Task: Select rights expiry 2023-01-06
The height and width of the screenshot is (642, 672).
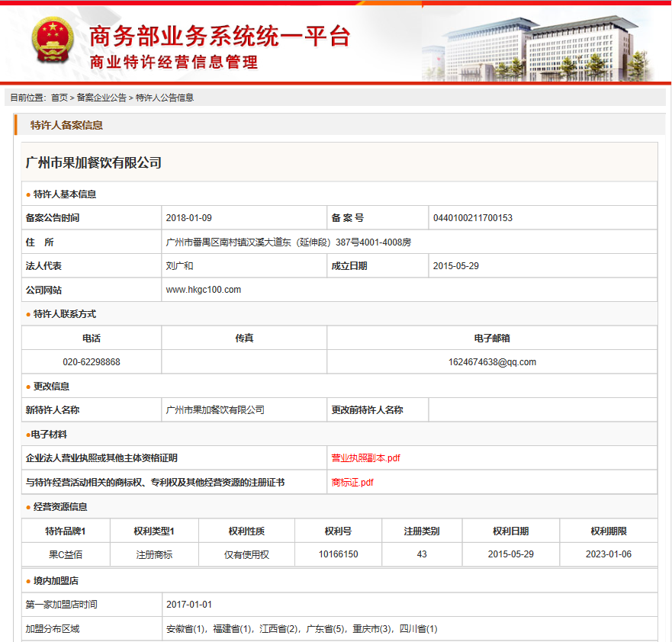Action: pos(609,554)
